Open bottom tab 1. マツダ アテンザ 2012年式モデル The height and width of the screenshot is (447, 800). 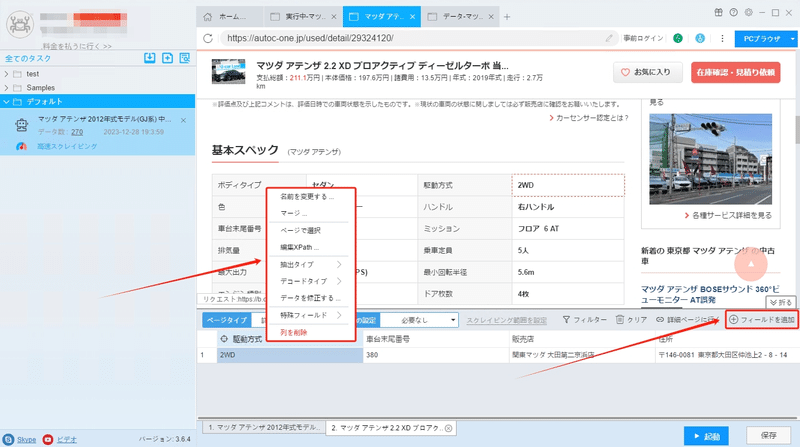click(264, 428)
